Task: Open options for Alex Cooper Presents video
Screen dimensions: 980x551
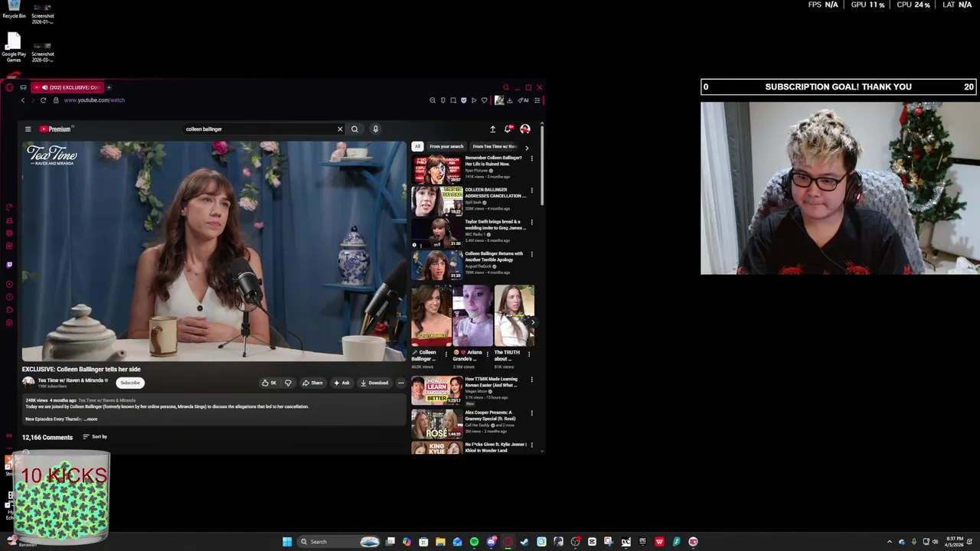Action: coord(531,413)
